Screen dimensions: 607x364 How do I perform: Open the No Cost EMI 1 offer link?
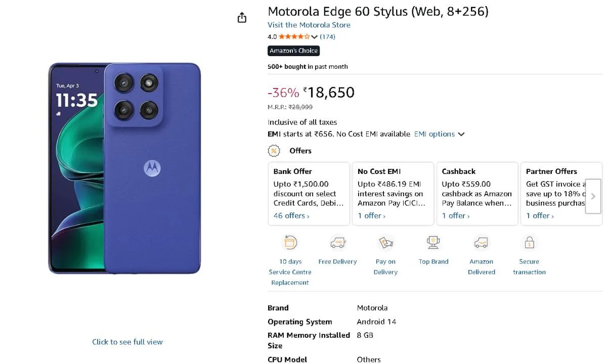tap(371, 216)
